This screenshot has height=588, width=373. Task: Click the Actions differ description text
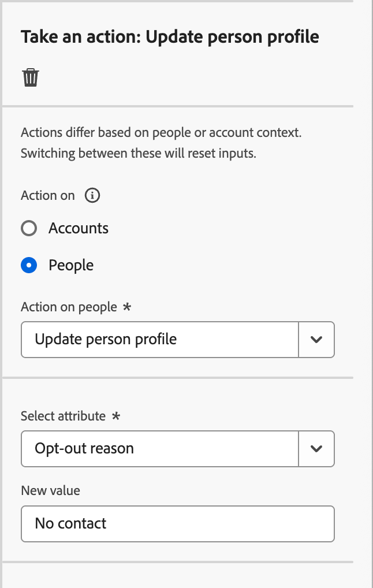162,142
